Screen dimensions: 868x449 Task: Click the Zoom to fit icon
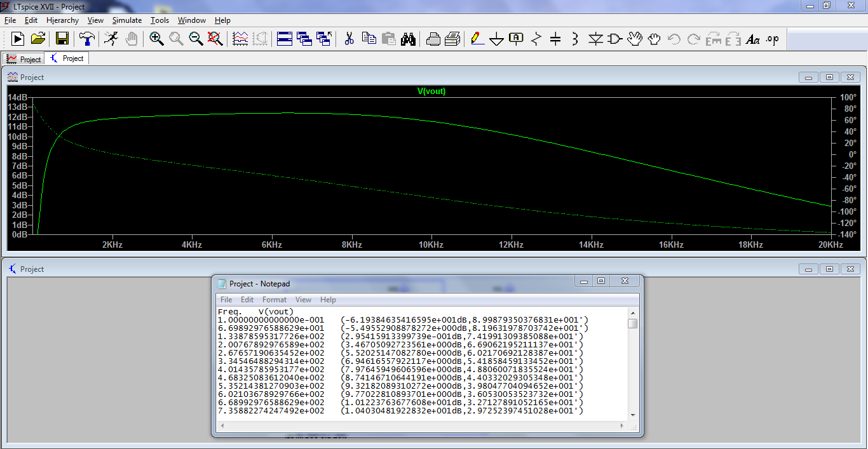tap(215, 39)
